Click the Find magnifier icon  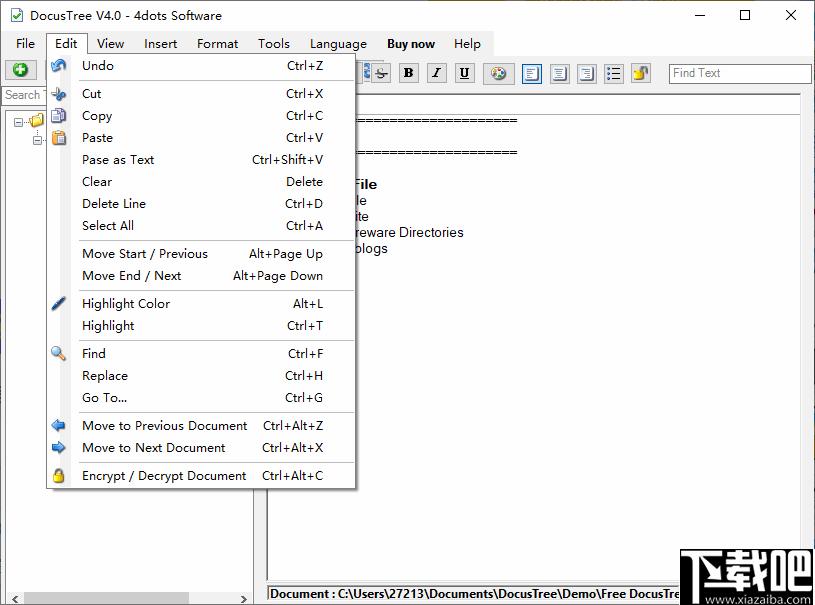59,353
